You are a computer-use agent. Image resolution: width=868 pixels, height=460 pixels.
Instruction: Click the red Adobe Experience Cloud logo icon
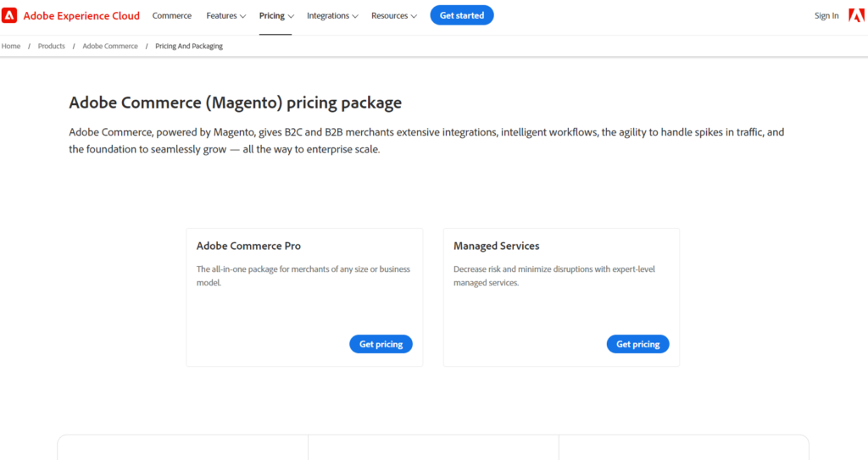pyautogui.click(x=9, y=15)
